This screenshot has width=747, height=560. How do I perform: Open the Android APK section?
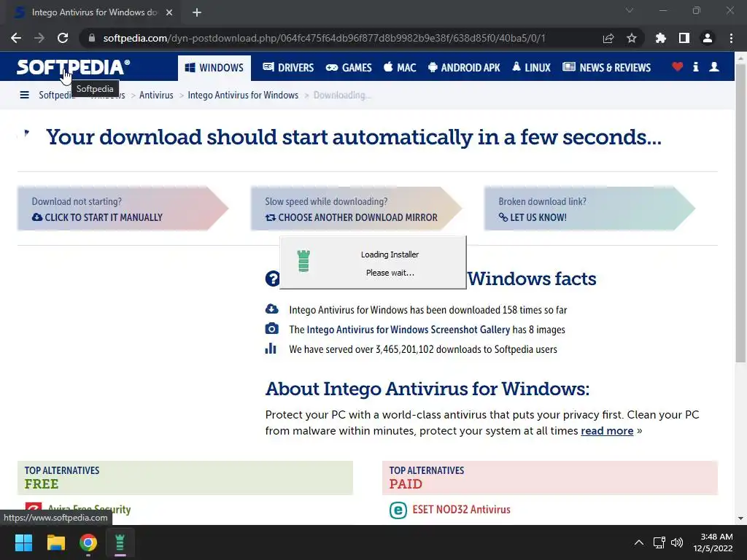point(464,68)
